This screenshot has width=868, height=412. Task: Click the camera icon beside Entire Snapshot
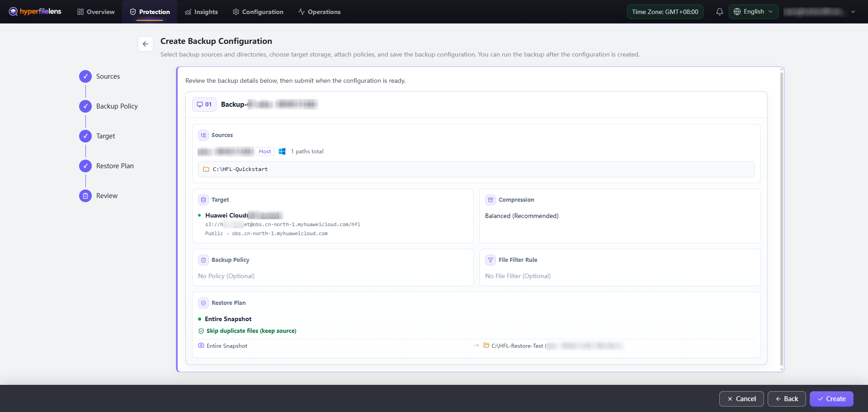pos(201,346)
